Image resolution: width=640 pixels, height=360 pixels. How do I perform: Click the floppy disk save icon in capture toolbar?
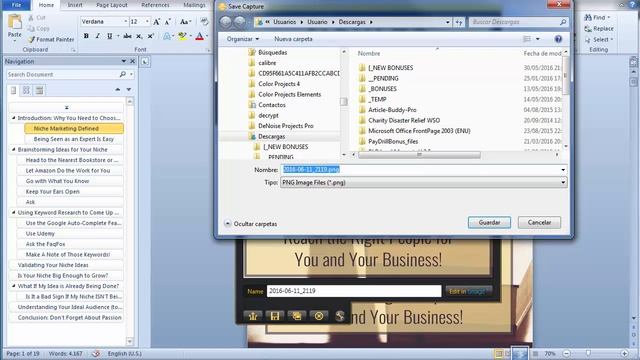[275, 316]
